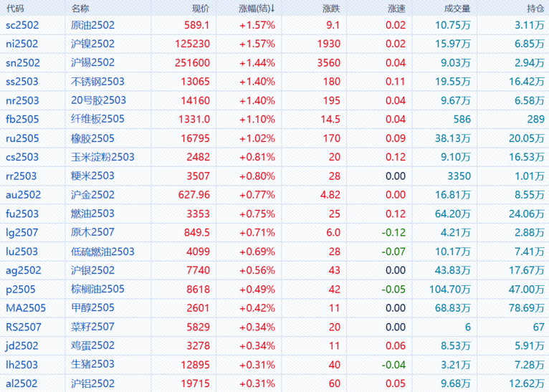Open contract code lg2507

tap(22, 232)
